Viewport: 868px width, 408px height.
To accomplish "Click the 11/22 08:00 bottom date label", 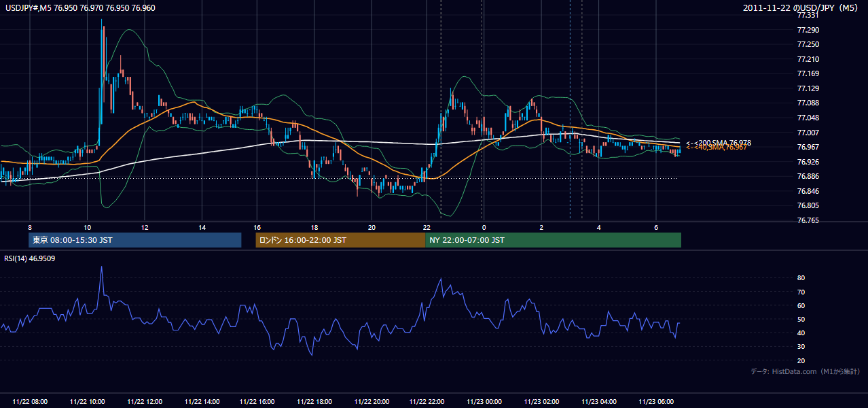I will click(x=30, y=402).
